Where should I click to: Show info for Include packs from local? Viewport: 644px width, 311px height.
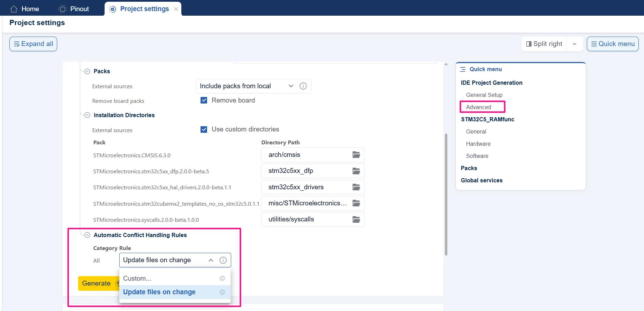(x=303, y=86)
